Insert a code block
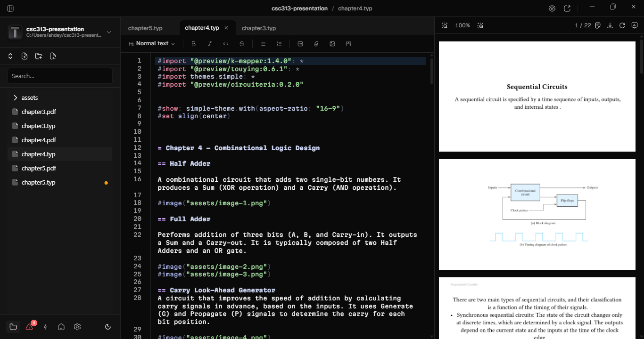Viewport: 644px width, 339px height. point(300,44)
